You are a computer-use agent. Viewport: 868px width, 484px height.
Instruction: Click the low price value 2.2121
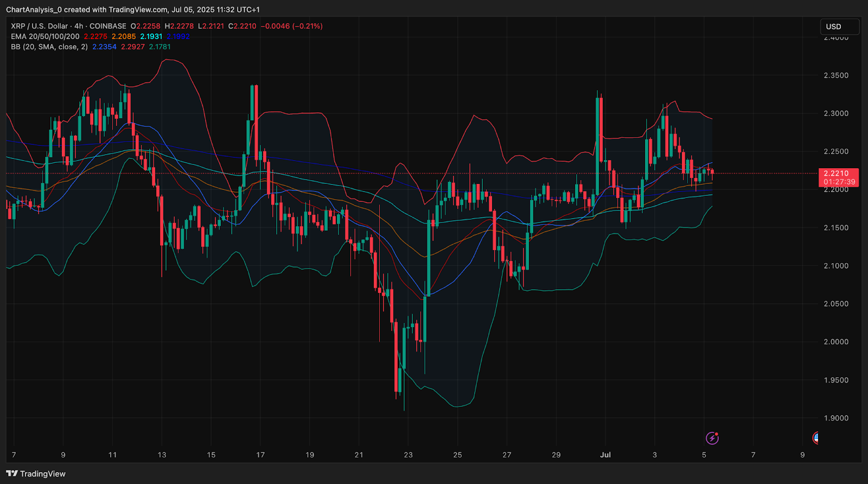213,26
